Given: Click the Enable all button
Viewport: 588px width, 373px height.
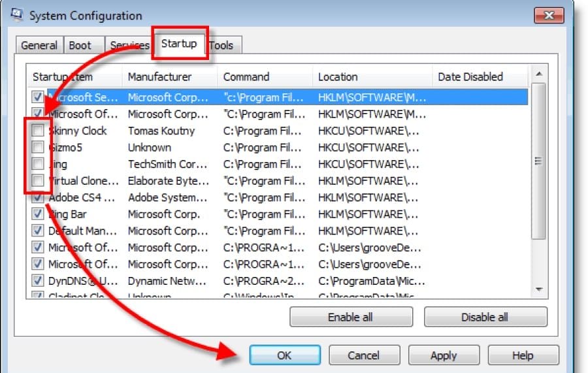Looking at the screenshot, I should pyautogui.click(x=351, y=317).
